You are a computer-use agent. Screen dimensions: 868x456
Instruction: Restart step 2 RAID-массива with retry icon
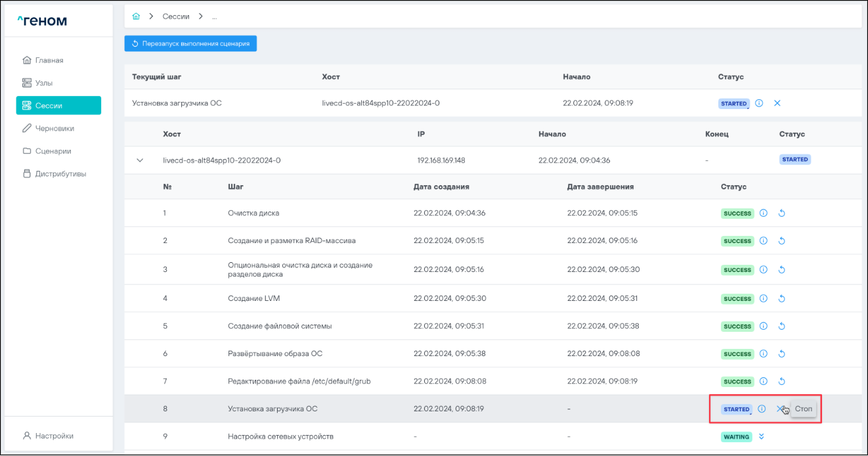pos(781,241)
